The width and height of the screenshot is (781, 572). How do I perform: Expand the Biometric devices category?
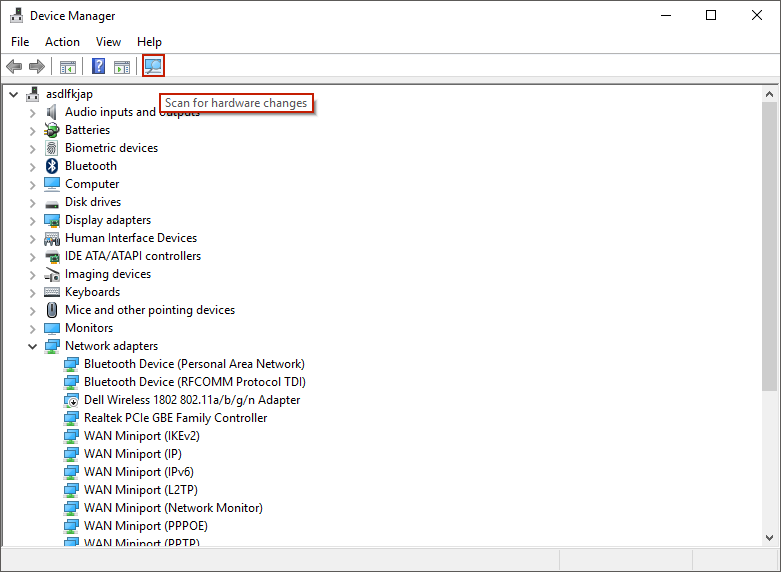[x=33, y=149]
